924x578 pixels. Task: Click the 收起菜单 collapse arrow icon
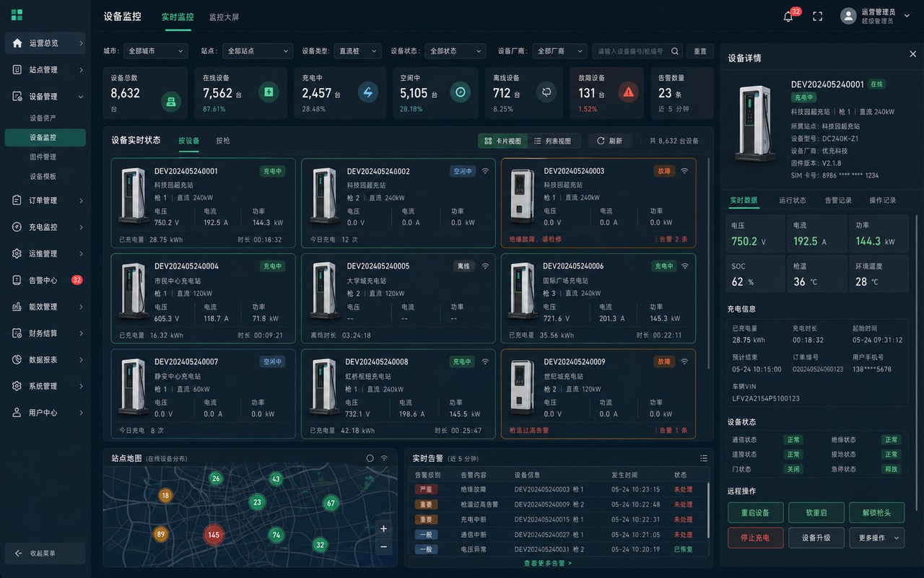18,553
